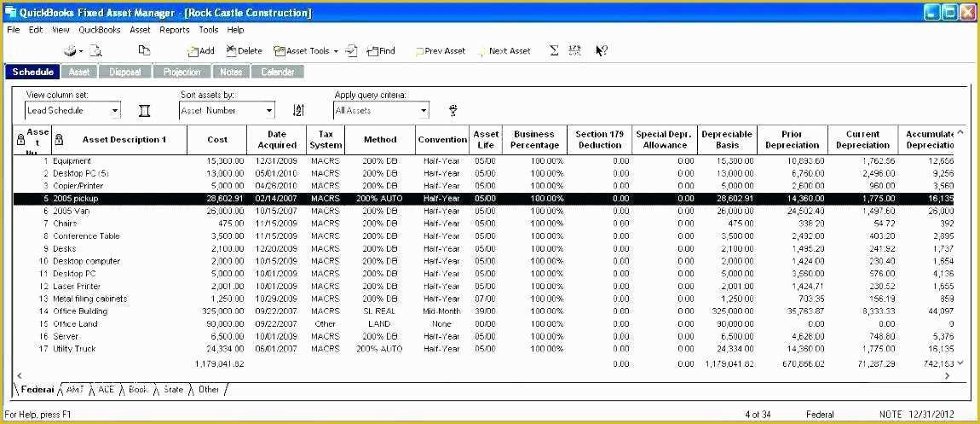Delete the selected asset
Screen dimensions: 980x424
[x=245, y=50]
